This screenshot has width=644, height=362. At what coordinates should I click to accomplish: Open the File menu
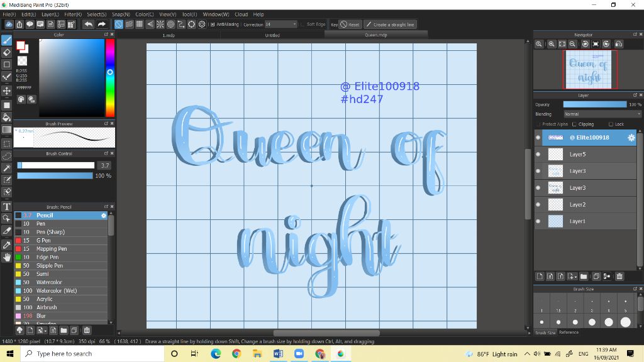click(9, 14)
